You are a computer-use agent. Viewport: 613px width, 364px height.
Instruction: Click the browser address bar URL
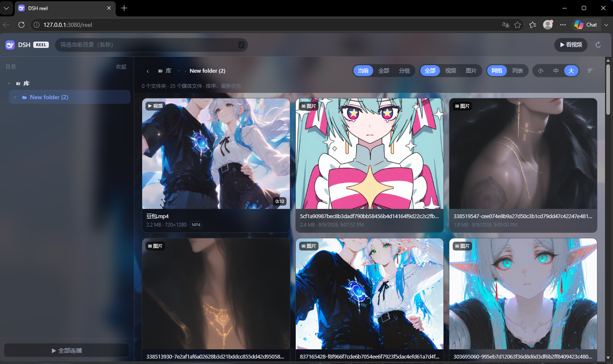68,25
